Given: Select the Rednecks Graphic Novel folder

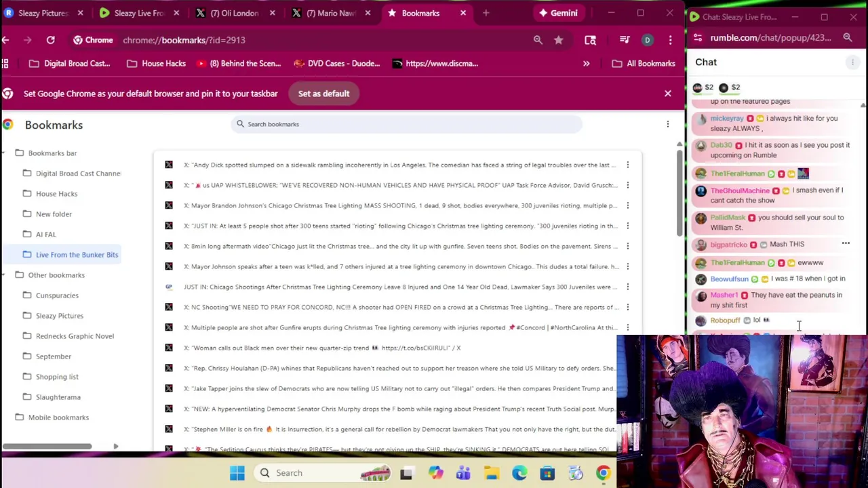Looking at the screenshot, I should [x=68, y=336].
